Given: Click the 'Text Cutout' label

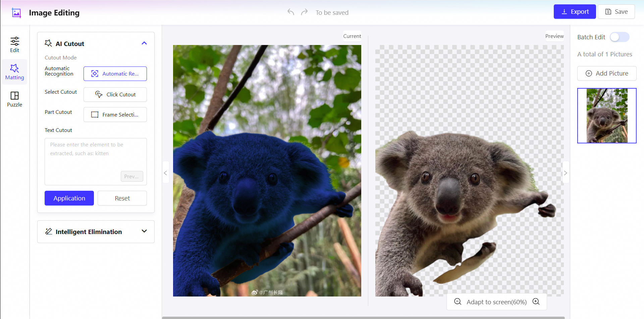Looking at the screenshot, I should coord(58,130).
